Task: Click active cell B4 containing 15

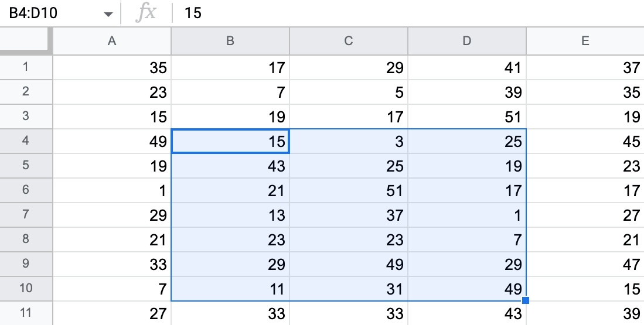Action: 230,141
